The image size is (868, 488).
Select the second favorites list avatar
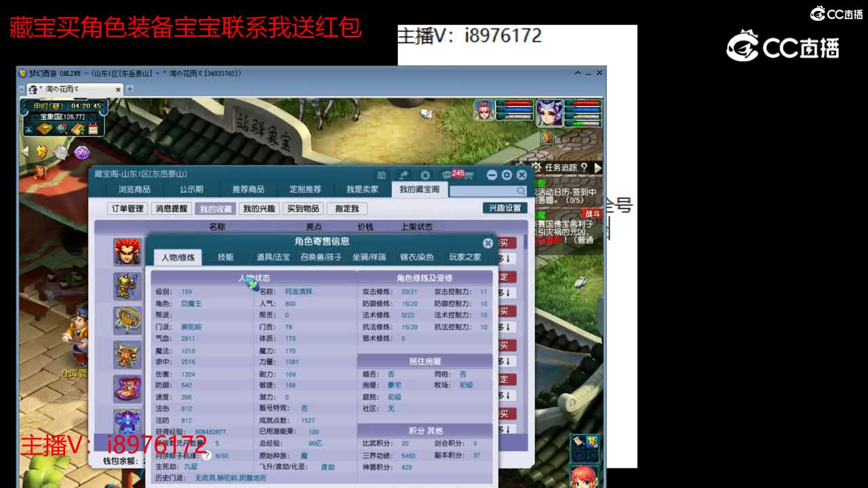(127, 286)
